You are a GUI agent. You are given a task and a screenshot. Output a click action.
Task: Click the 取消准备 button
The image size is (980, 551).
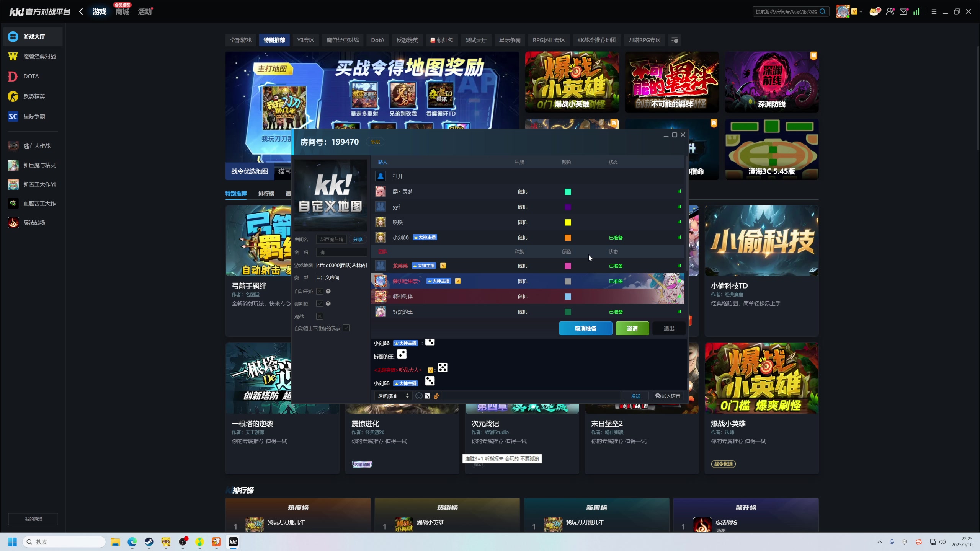coord(585,329)
